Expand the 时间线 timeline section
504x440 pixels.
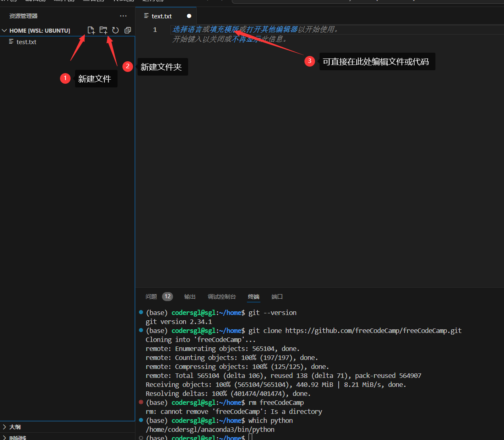15,438
